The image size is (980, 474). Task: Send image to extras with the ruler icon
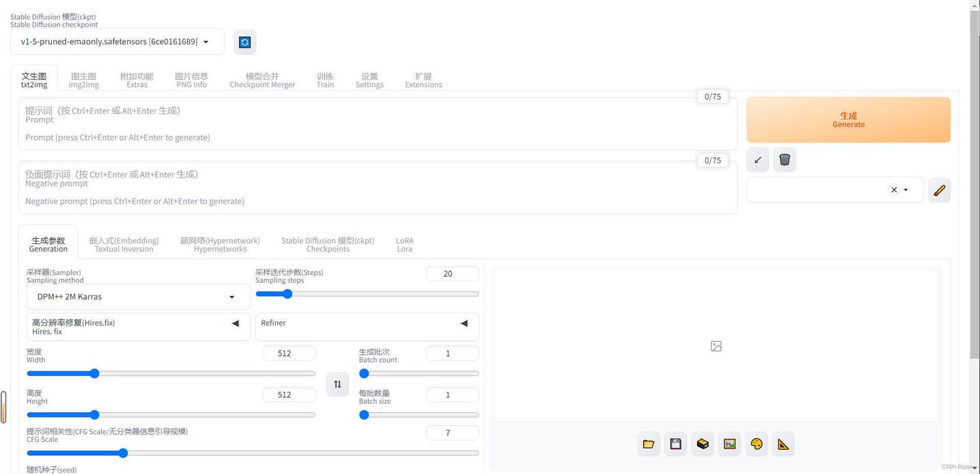click(783, 444)
